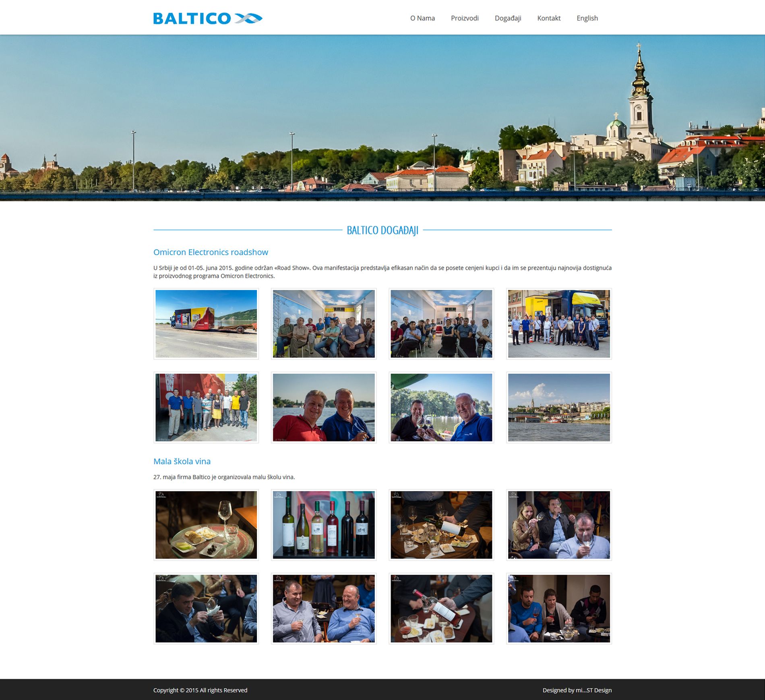Image resolution: width=765 pixels, height=700 pixels.
Task: Open the roadshow truck on road photo
Action: click(x=206, y=324)
